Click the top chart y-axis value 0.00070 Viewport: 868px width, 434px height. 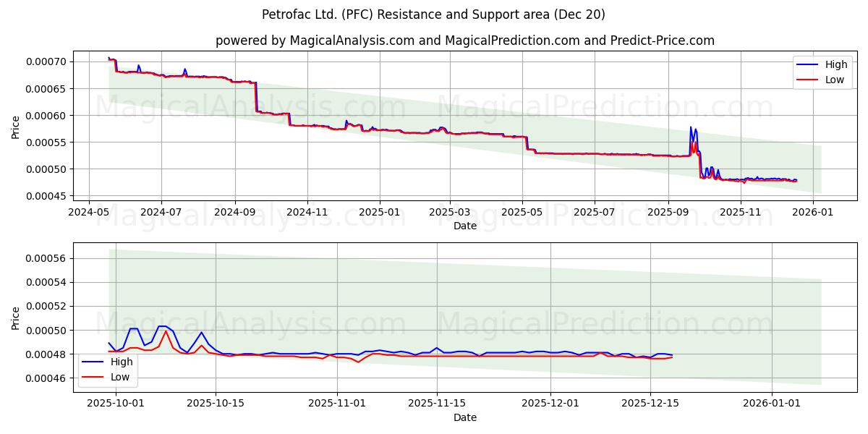(46, 61)
